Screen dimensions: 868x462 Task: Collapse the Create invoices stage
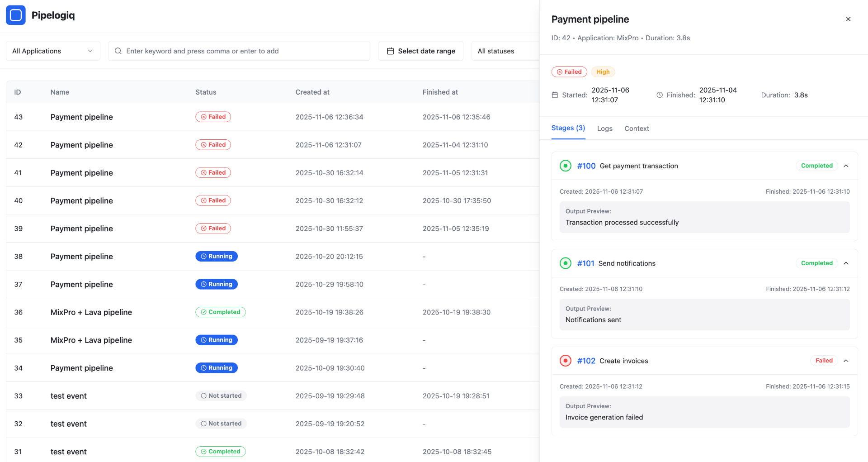[846, 361]
